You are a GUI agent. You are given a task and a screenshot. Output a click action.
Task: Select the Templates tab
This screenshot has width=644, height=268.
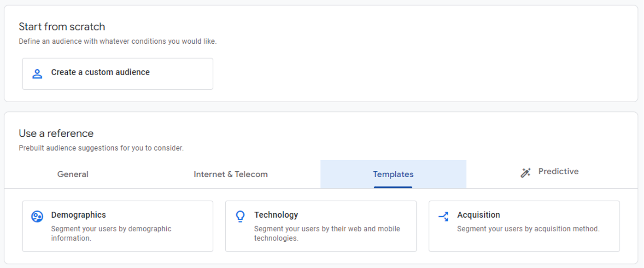[x=393, y=174]
